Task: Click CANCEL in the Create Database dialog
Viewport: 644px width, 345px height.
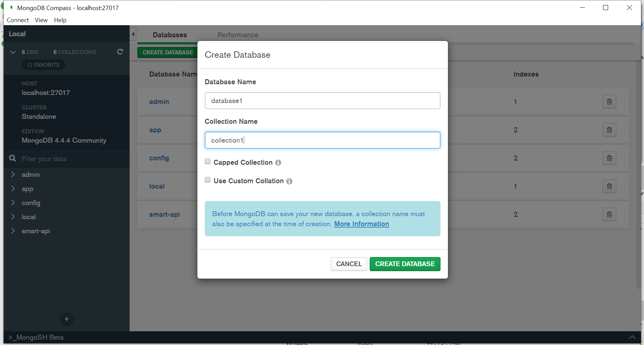Action: tap(349, 264)
